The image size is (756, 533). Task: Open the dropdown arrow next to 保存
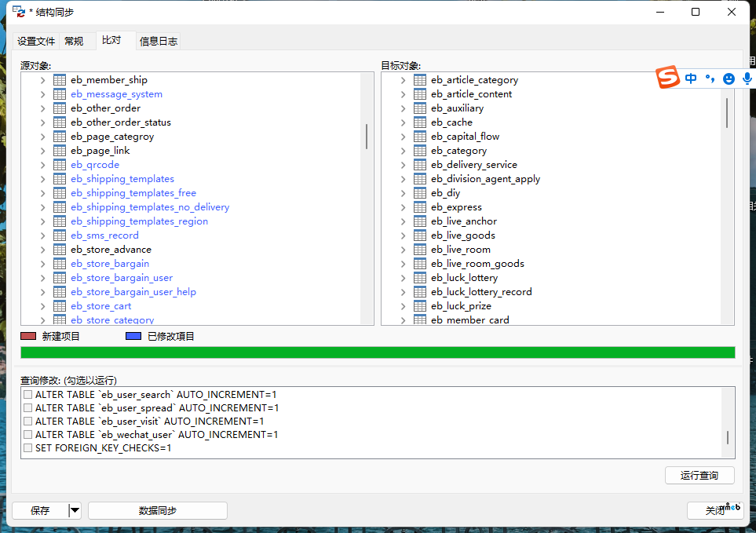pos(75,510)
